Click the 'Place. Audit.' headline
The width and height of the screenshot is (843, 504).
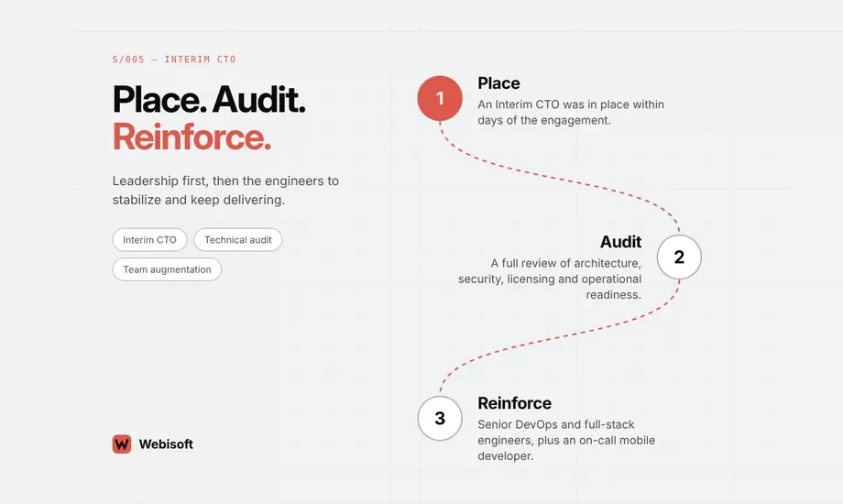(x=209, y=100)
